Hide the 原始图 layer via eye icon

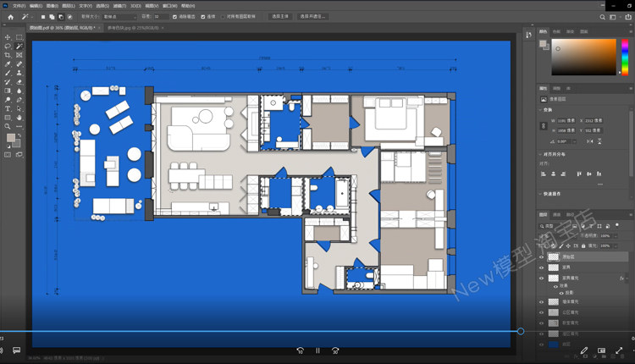(x=542, y=256)
